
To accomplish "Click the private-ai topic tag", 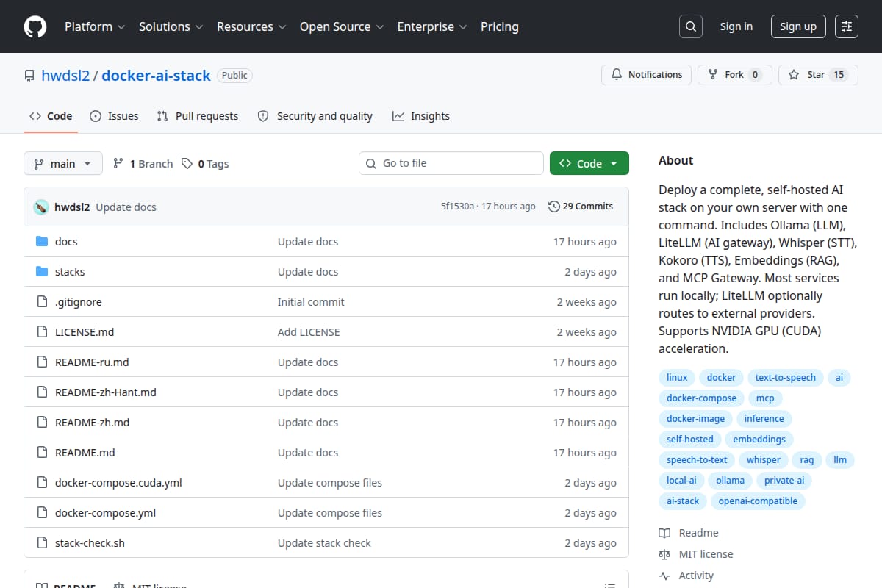I will point(784,481).
